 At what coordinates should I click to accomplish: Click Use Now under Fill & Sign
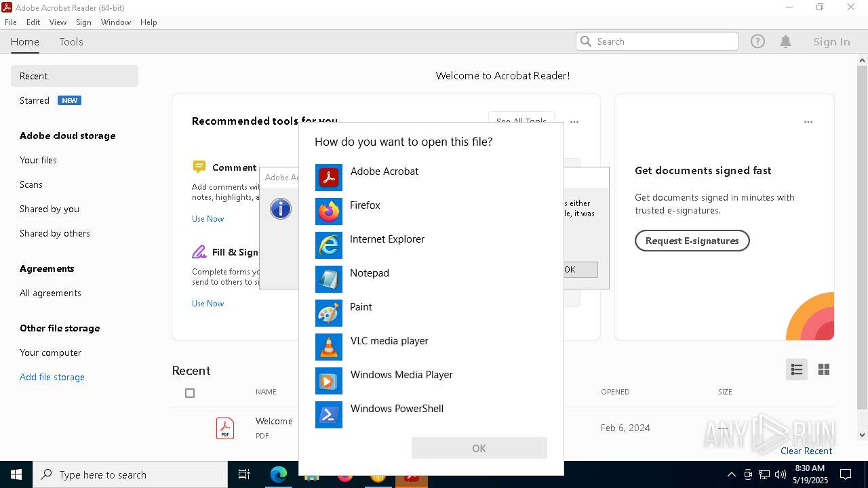tap(208, 304)
